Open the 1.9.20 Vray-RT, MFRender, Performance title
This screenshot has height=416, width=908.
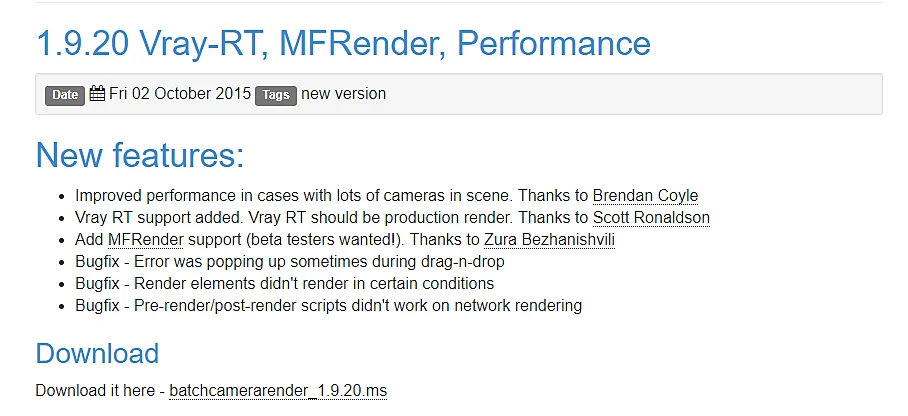(343, 43)
